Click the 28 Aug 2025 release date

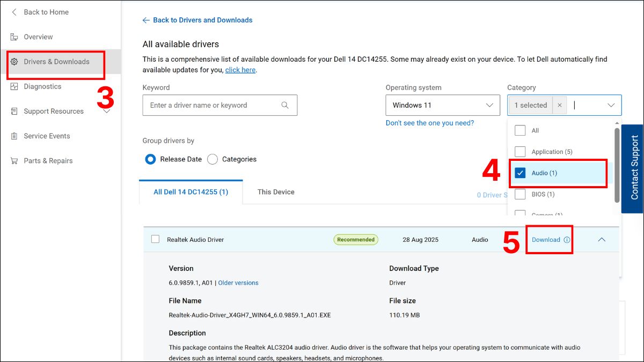420,240
